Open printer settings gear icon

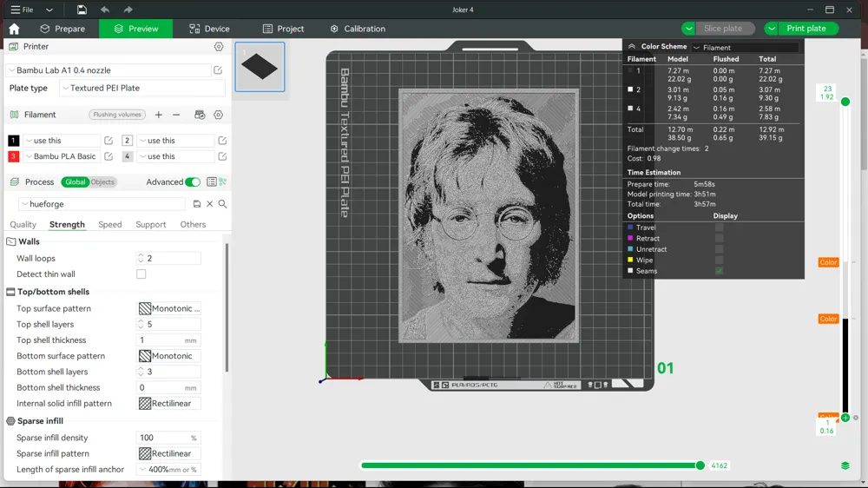219,47
